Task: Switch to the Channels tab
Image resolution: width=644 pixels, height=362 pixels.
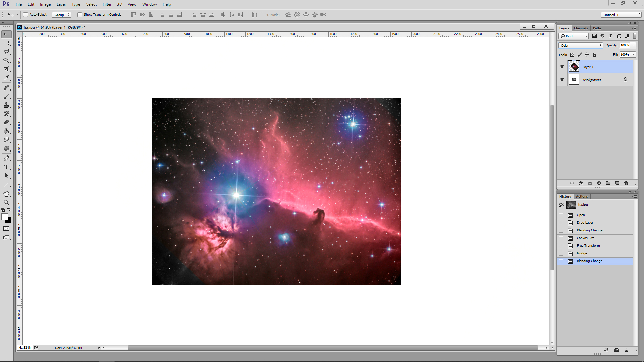Action: click(581, 28)
